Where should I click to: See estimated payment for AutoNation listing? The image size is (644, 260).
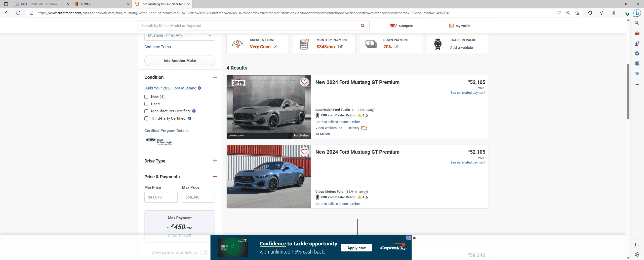point(468,93)
